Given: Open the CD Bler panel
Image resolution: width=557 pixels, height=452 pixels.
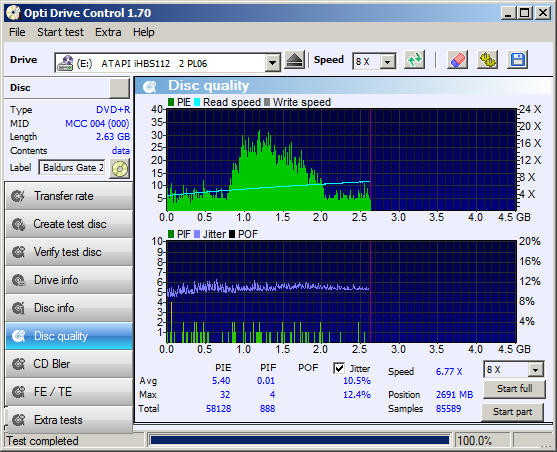Looking at the screenshot, I should [x=69, y=364].
